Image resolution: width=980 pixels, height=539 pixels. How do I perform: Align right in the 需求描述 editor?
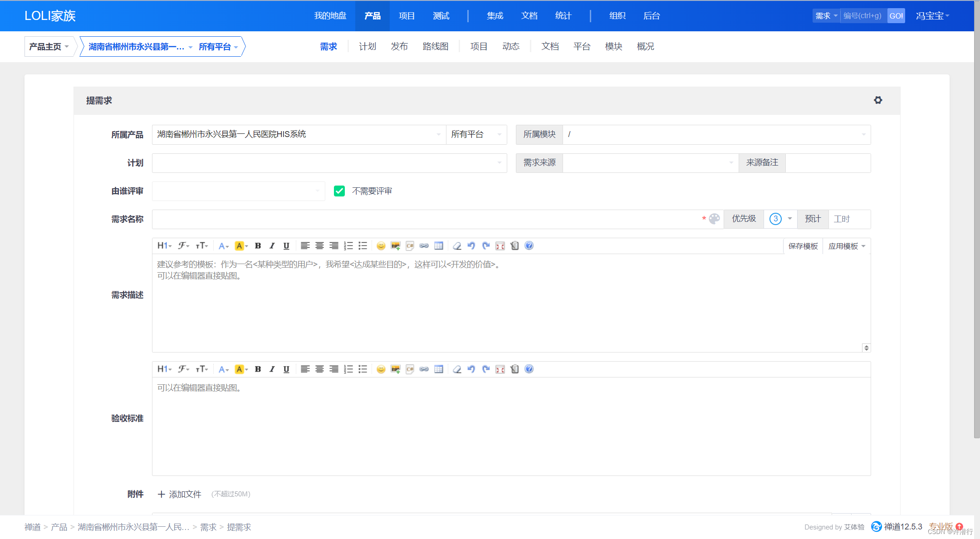click(x=334, y=245)
